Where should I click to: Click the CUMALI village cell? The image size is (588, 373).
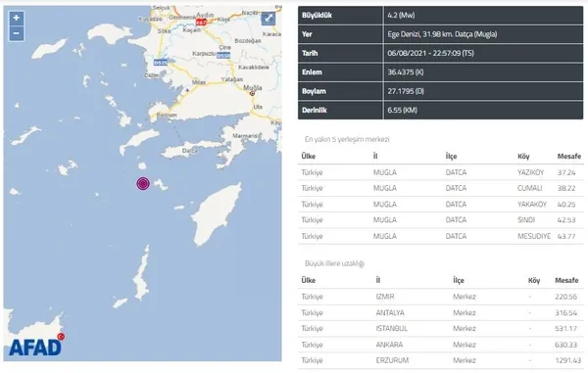click(x=529, y=188)
